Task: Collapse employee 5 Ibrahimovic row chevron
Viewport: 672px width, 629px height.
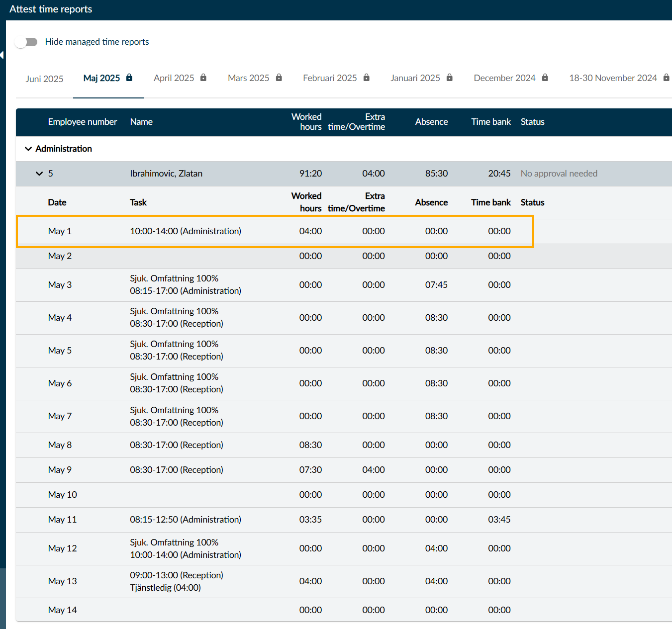Action: coord(39,174)
